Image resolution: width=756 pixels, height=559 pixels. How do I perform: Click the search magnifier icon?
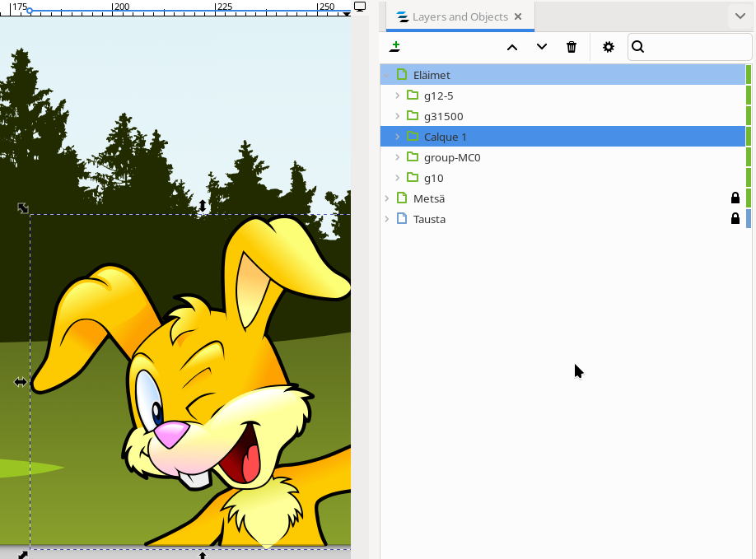(x=637, y=47)
